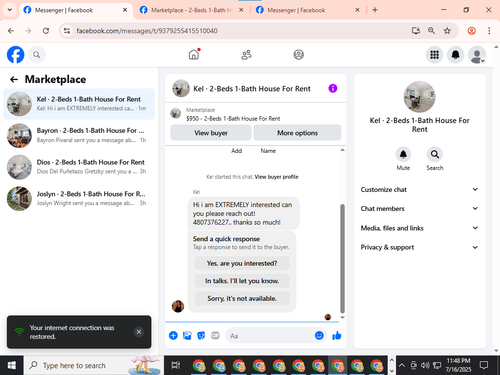Open the Facebook menu grid icon
500x375 pixels.
tap(434, 55)
